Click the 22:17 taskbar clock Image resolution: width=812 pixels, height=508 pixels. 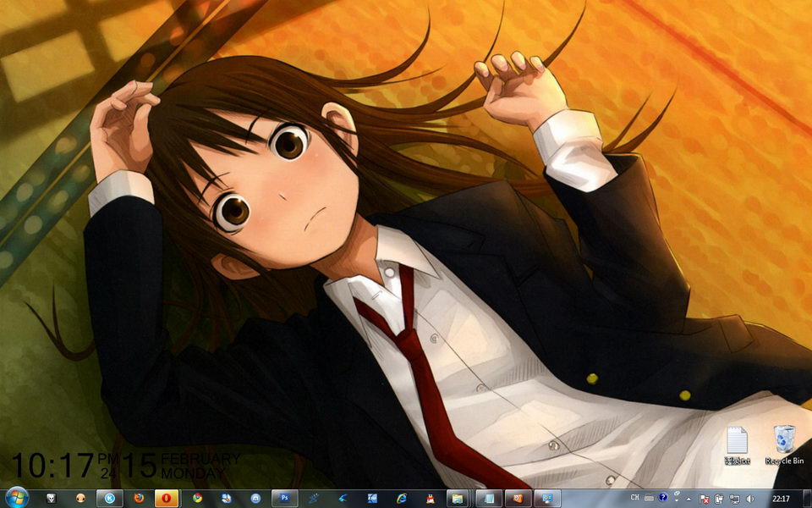tap(781, 499)
